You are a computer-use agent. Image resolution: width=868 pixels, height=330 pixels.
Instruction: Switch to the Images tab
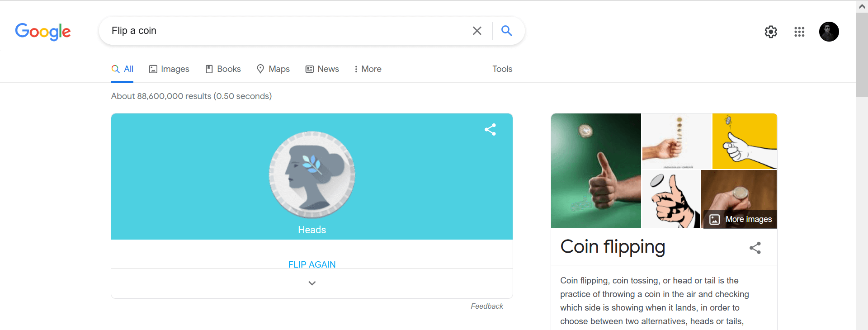click(169, 69)
